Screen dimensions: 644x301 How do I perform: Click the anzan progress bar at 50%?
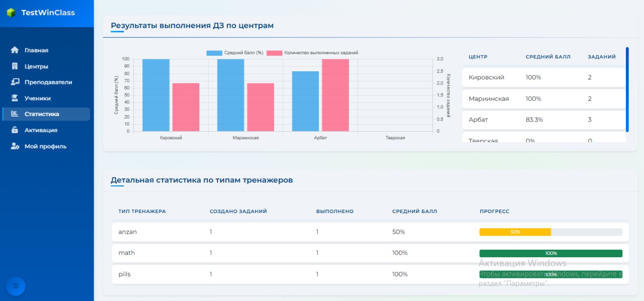515,232
